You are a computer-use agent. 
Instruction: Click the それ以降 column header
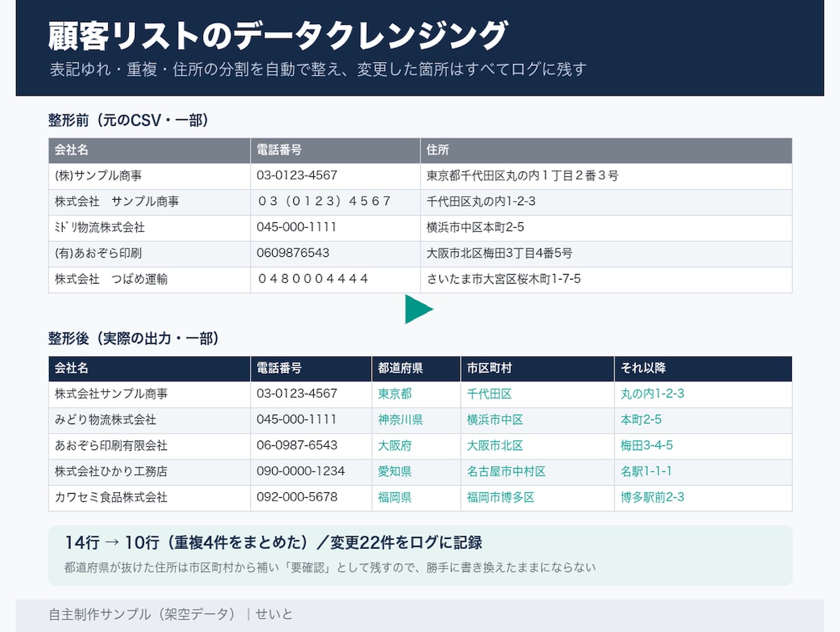pos(703,368)
